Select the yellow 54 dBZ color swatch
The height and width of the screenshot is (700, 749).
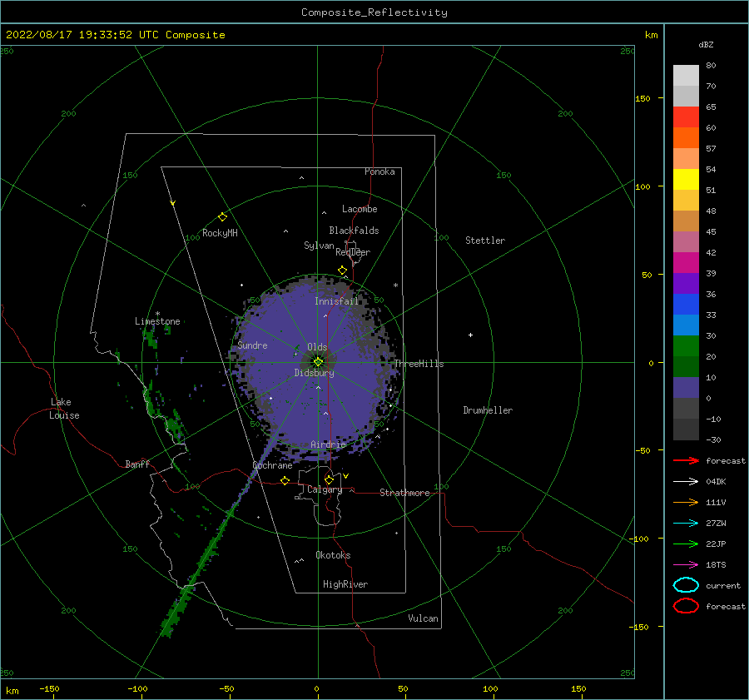pos(686,179)
